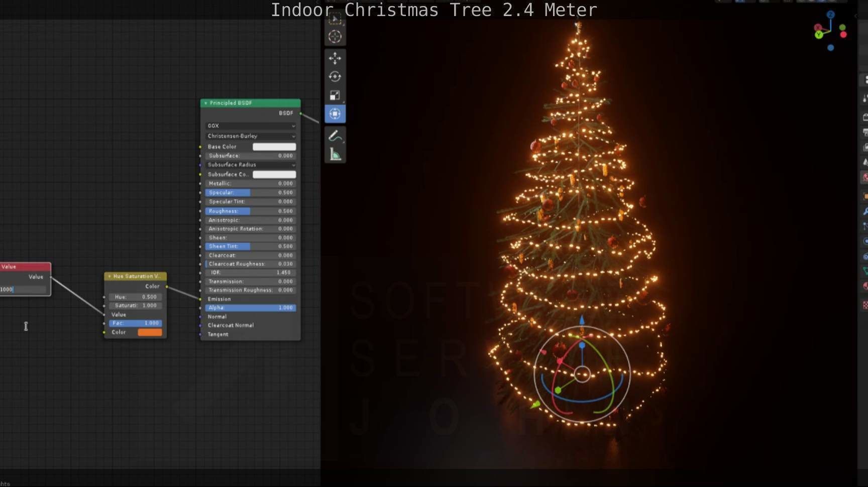
Task: Click the Value output socket on Value node
Action: pyautogui.click(x=51, y=277)
